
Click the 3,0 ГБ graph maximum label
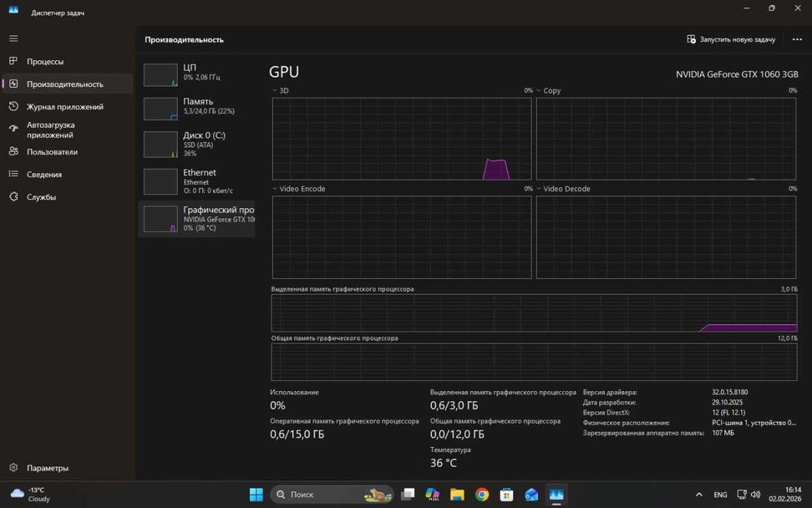click(789, 289)
